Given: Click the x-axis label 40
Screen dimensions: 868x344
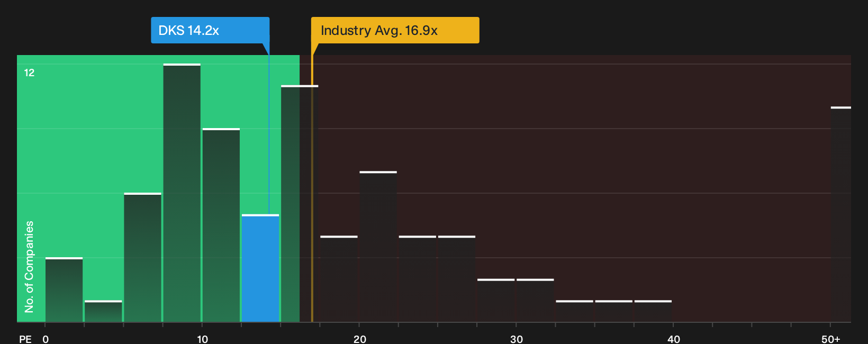Looking at the screenshot, I should (674, 339).
